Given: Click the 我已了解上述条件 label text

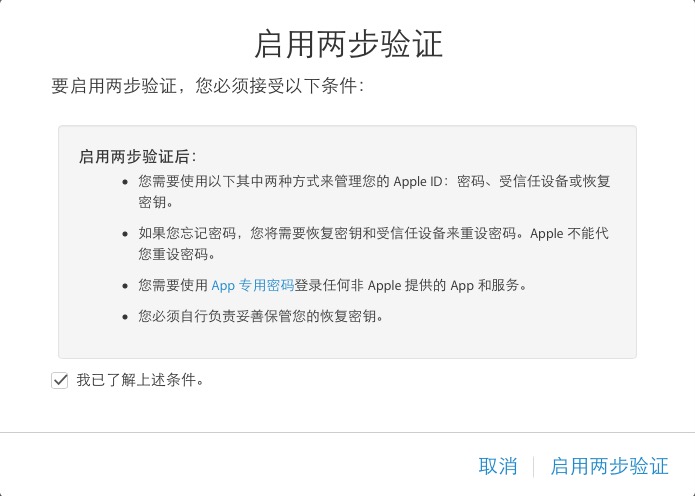Looking at the screenshot, I should click(x=140, y=380).
